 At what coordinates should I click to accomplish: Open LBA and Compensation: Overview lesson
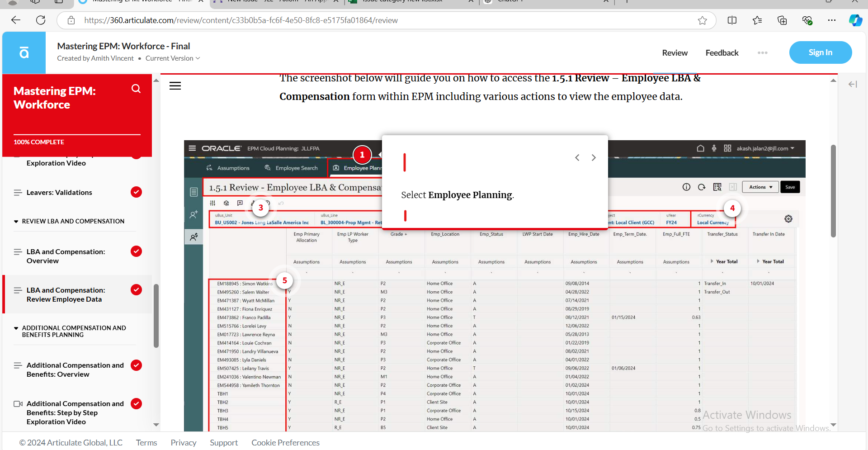tap(66, 256)
